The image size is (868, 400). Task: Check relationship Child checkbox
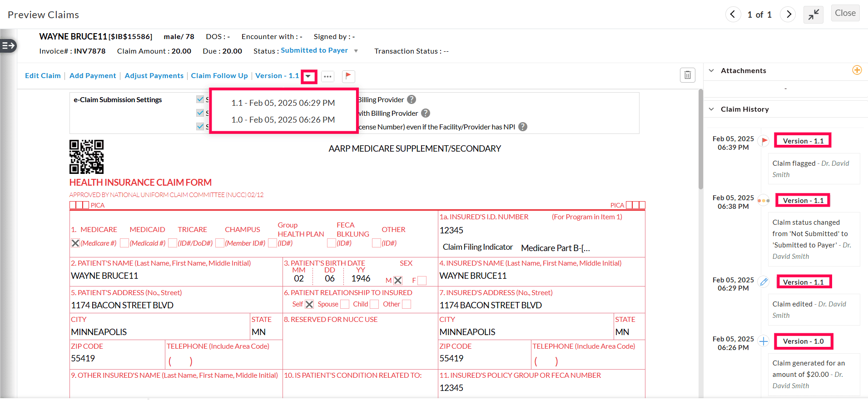[x=374, y=304]
